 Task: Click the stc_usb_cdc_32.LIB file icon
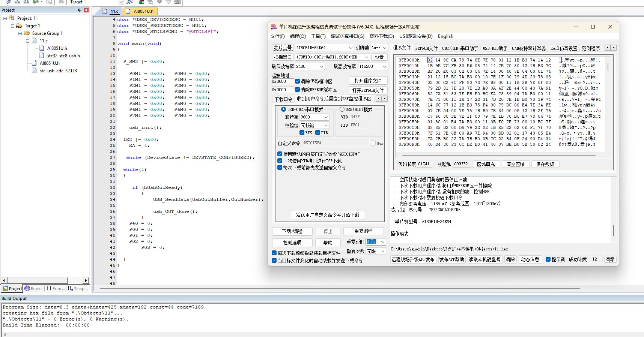coord(35,70)
